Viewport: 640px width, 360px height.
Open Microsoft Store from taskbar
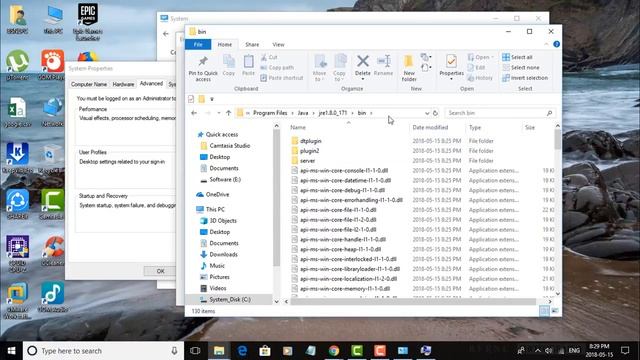(265, 351)
